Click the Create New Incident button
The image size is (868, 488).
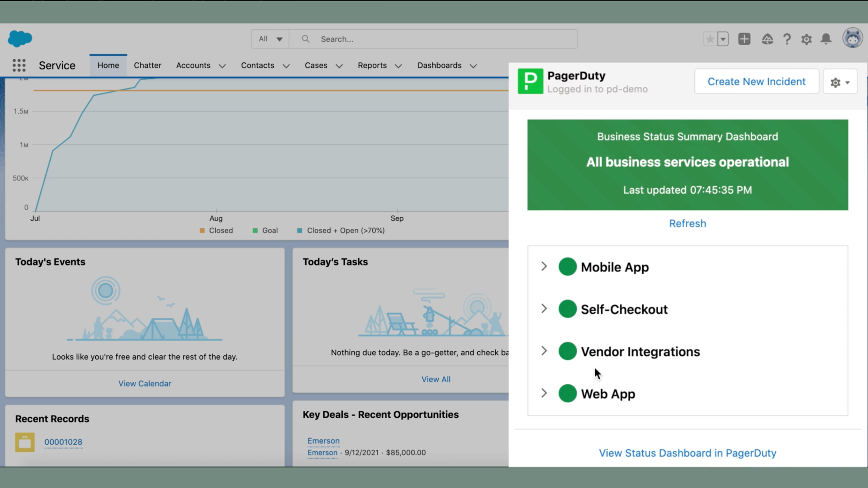coord(756,81)
